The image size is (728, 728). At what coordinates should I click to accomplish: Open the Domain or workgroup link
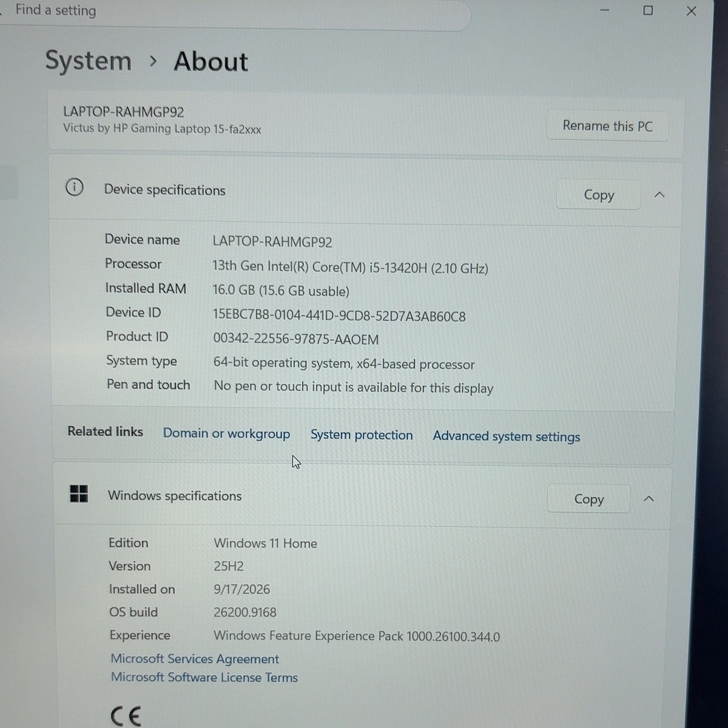[226, 434]
